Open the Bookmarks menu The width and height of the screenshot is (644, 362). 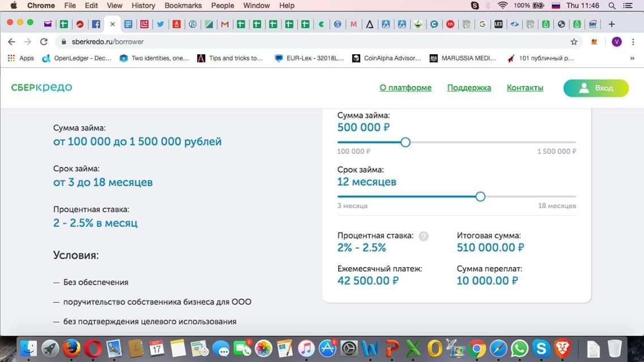[x=183, y=5]
